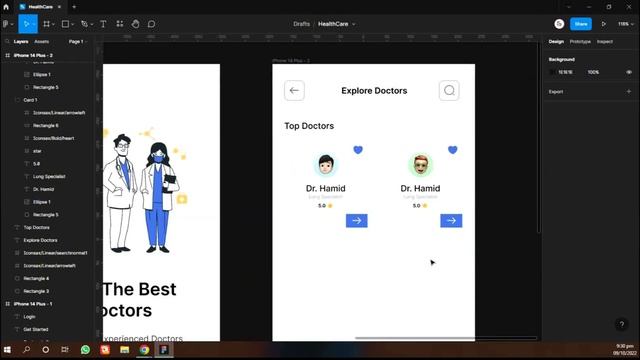Close the HealthCare tab
The width and height of the screenshot is (640, 360).
(60, 7)
